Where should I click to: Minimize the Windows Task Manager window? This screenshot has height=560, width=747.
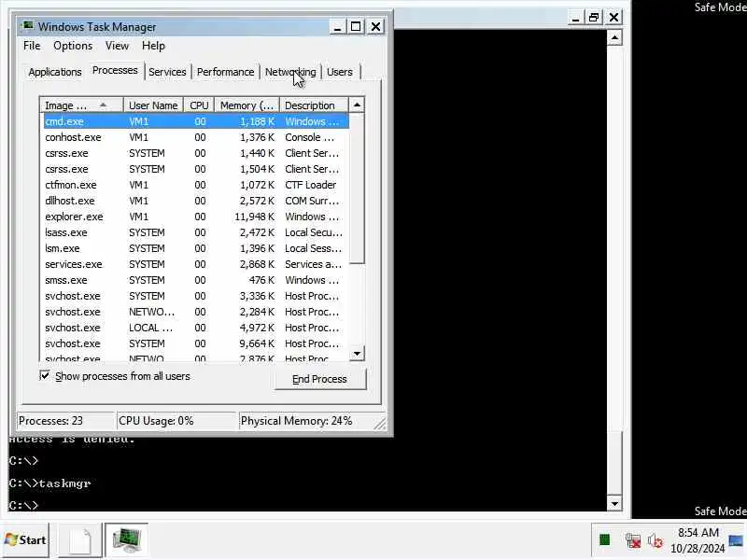[337, 27]
